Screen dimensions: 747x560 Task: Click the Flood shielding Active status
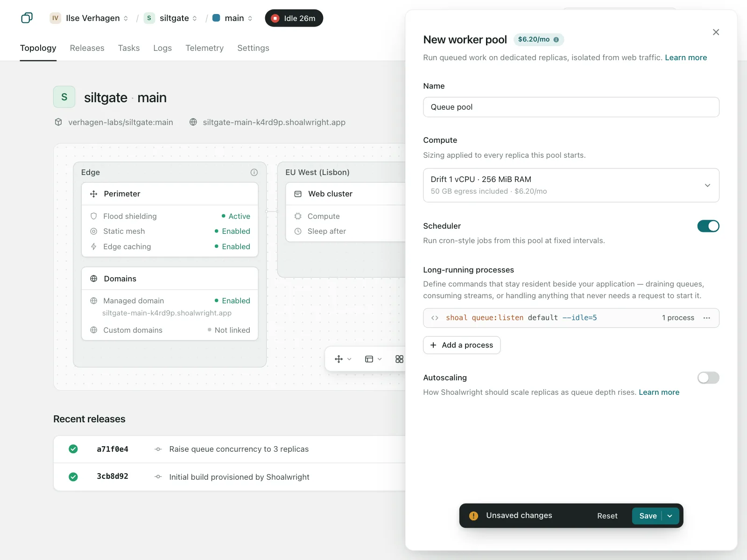(x=236, y=216)
